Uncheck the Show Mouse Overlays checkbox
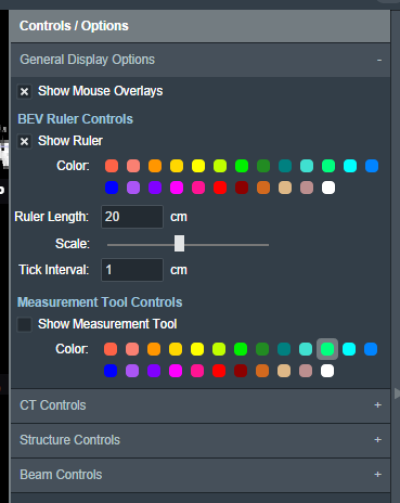400x503 pixels. pyautogui.click(x=24, y=91)
